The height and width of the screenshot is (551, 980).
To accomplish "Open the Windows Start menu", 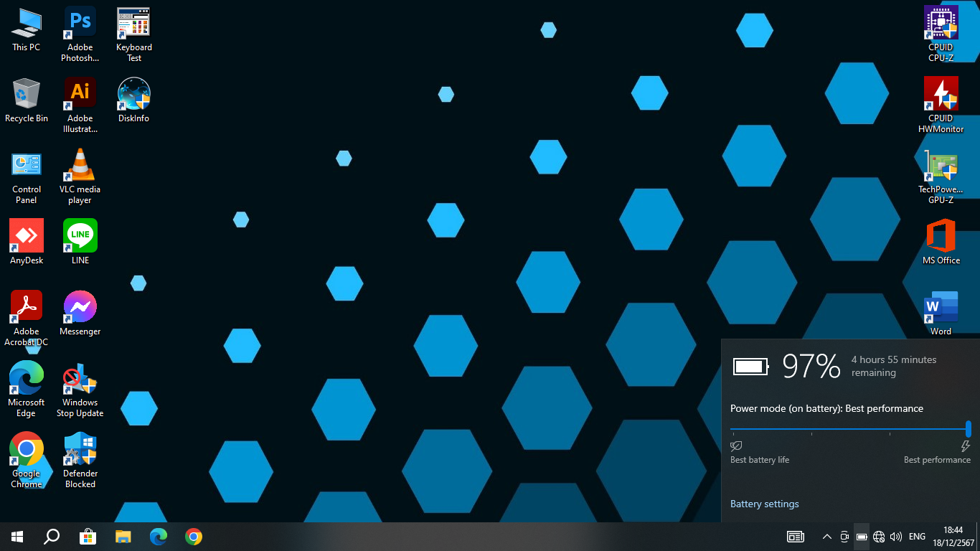I will pos(17,537).
